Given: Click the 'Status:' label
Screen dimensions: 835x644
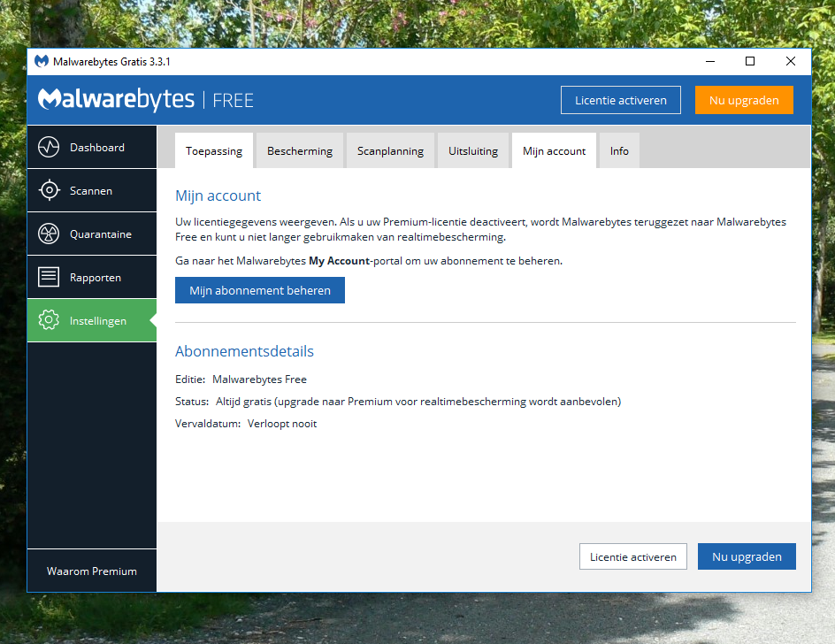Looking at the screenshot, I should [x=192, y=401].
